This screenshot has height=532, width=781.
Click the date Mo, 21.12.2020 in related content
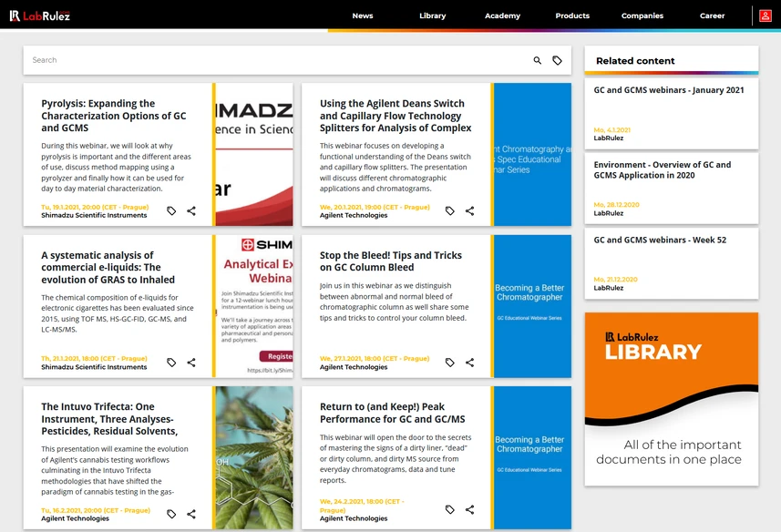point(615,279)
